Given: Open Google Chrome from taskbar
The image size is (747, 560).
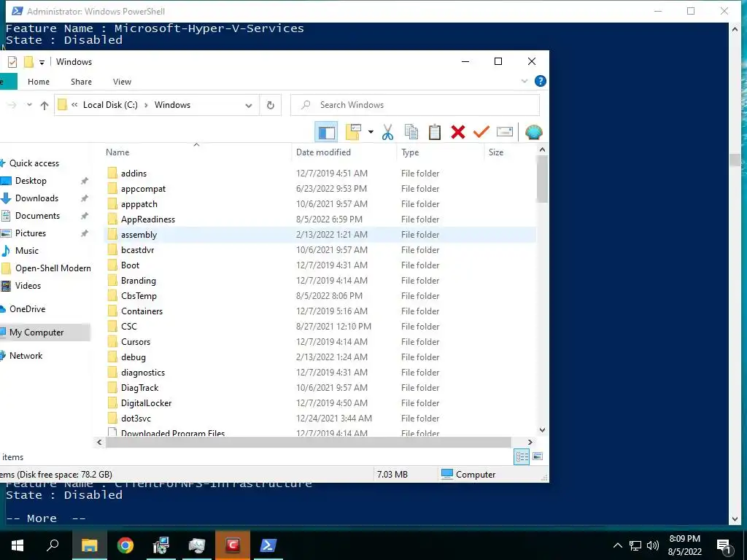Looking at the screenshot, I should [125, 545].
